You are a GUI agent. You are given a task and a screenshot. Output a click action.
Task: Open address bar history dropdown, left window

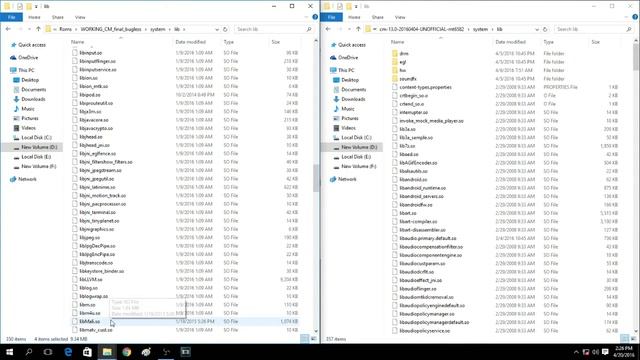click(x=217, y=29)
